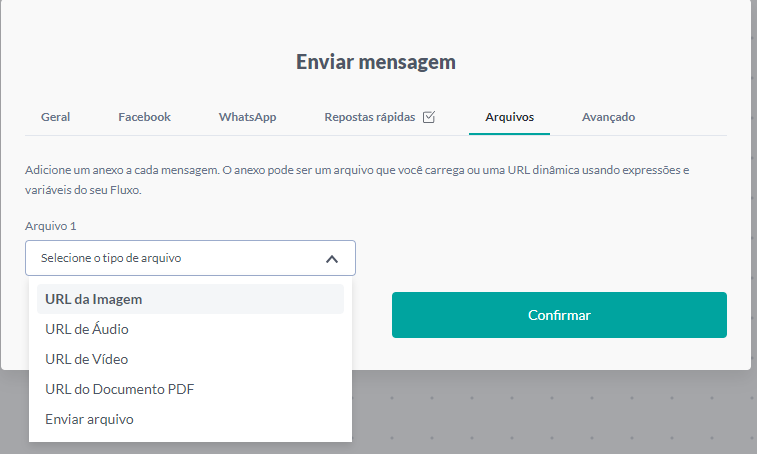Viewport: 757px width, 454px height.
Task: Select the Repostas rápidas tab label
Action: [370, 117]
